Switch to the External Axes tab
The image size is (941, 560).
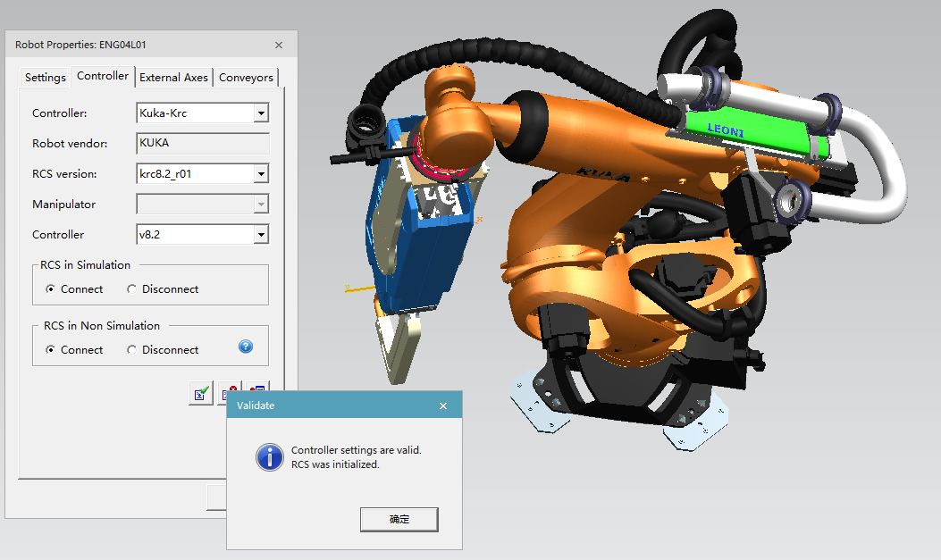(x=173, y=78)
